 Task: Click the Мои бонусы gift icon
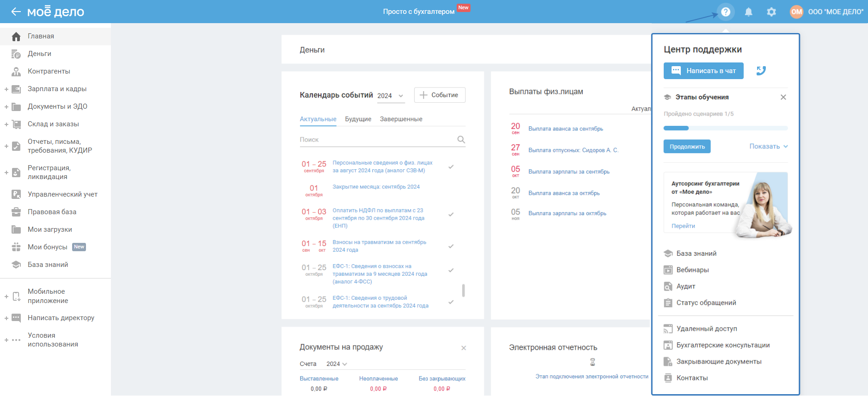(x=16, y=247)
